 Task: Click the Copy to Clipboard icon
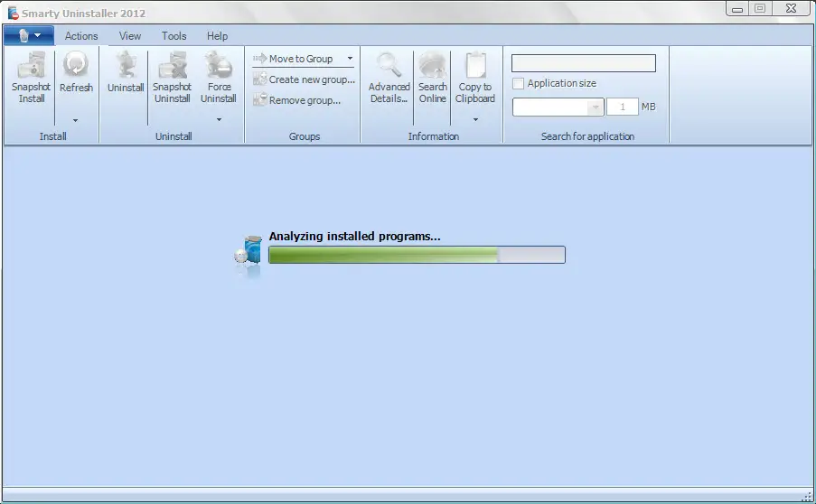475,64
